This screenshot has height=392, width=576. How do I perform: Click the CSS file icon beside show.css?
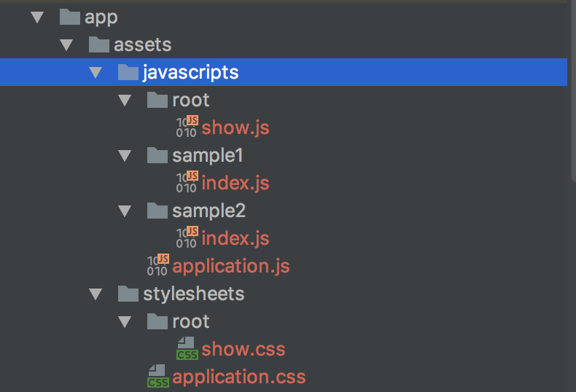click(187, 348)
